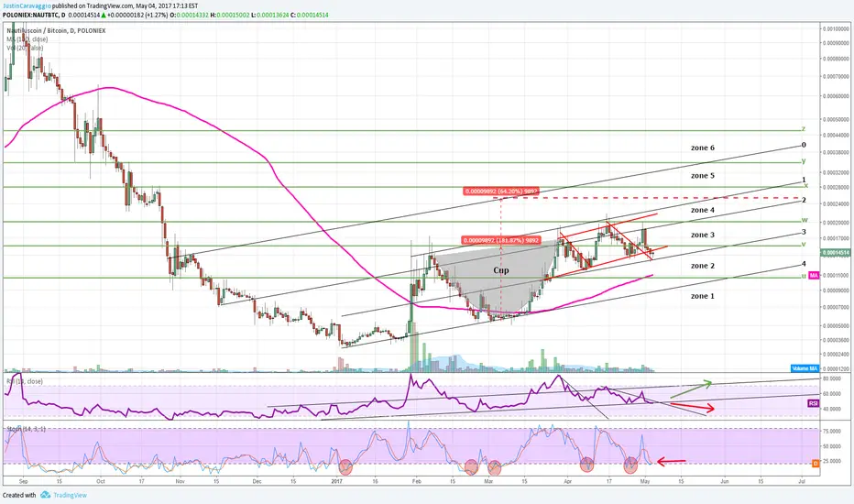The height and width of the screenshot is (504, 854).
Task: Click the green u line label
Action: [x=804, y=276]
